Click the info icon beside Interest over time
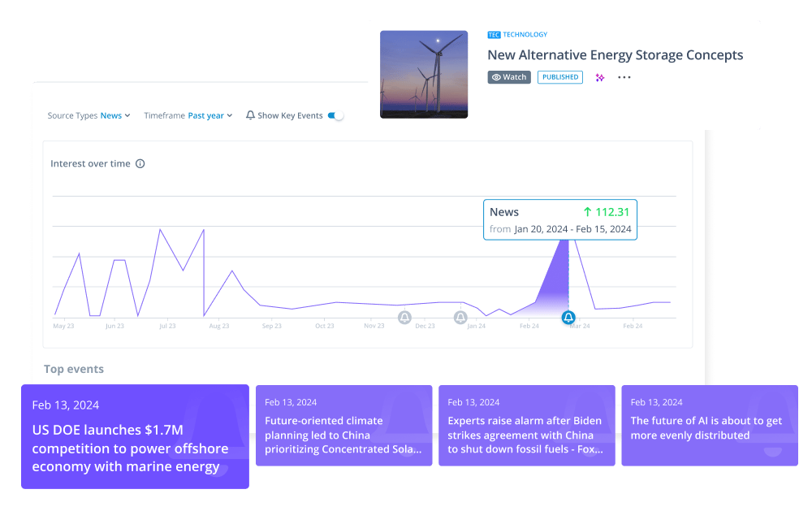This screenshot has height=511, width=812. click(x=140, y=163)
